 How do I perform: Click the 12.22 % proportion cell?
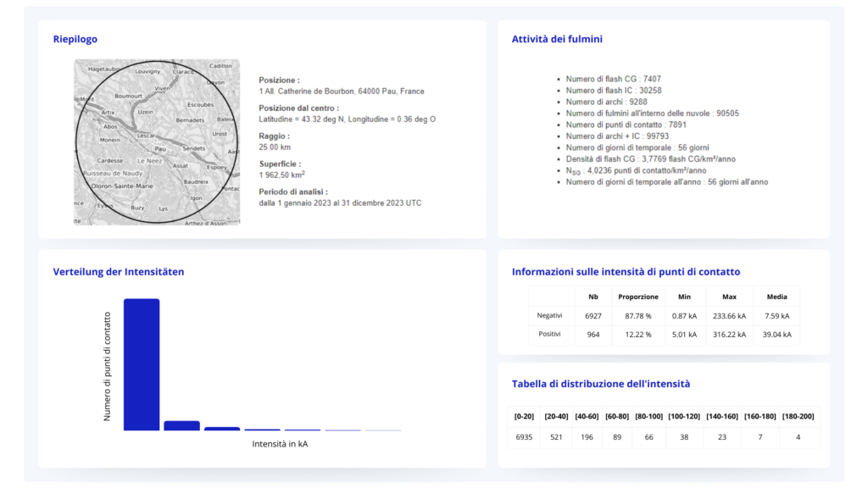(638, 334)
